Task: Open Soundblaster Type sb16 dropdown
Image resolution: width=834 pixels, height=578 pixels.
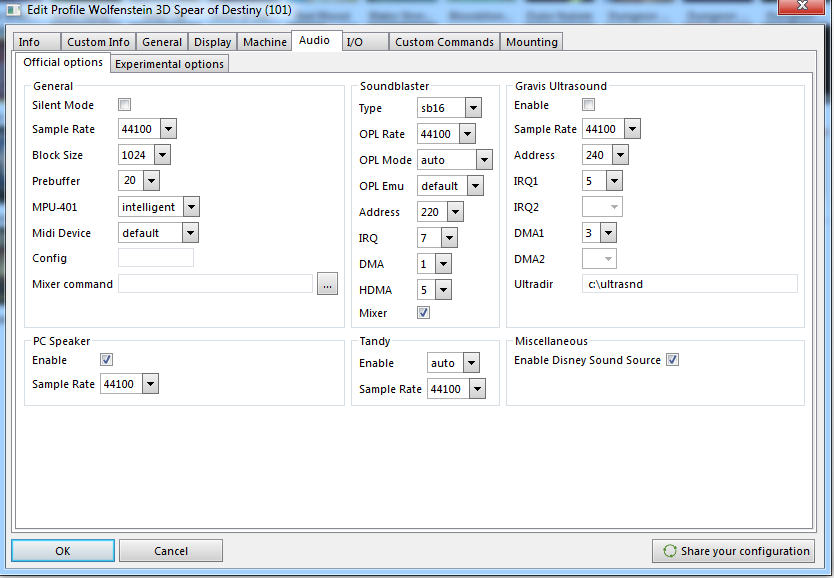Action: pos(473,108)
